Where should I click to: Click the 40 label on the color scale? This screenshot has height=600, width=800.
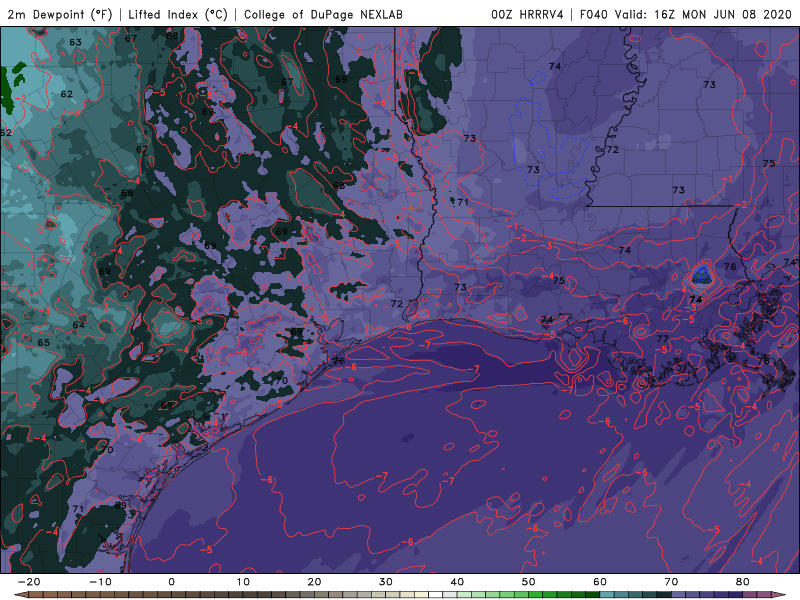457,582
